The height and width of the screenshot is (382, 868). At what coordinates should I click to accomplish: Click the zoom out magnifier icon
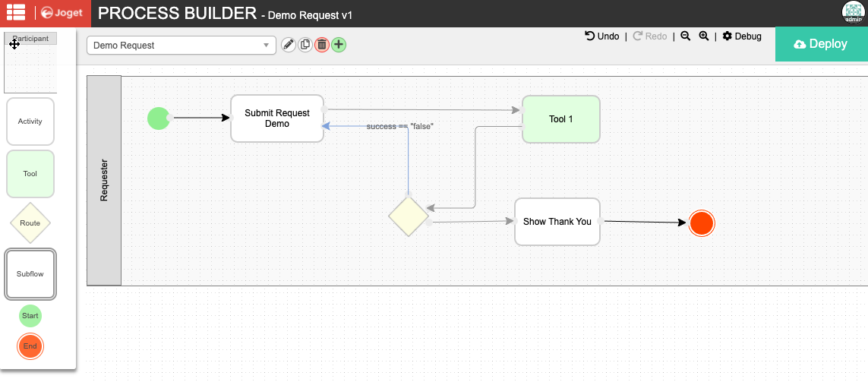point(685,36)
